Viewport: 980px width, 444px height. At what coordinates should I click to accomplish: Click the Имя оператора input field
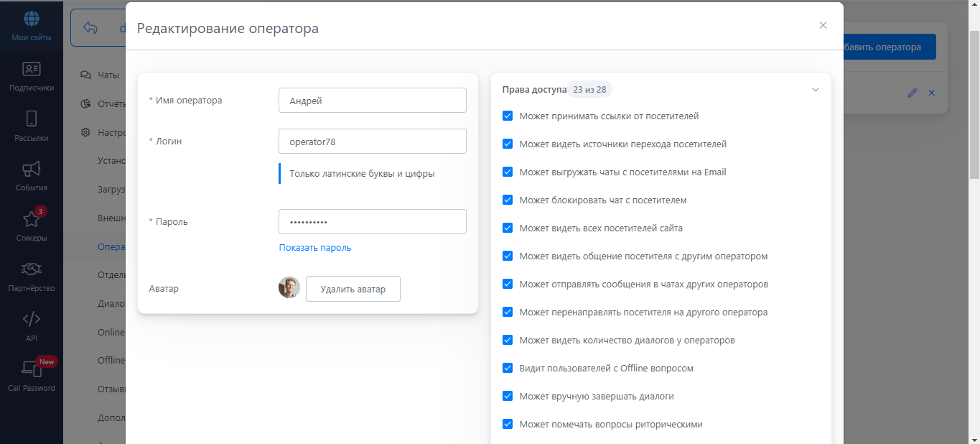point(372,101)
